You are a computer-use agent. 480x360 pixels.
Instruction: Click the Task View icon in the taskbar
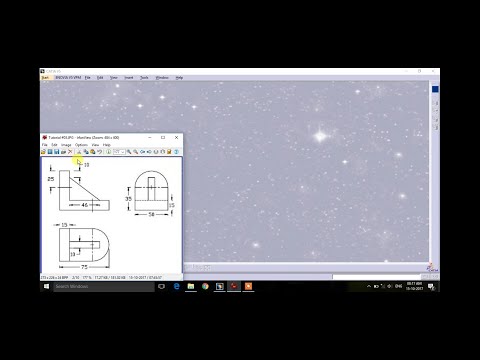point(161,286)
